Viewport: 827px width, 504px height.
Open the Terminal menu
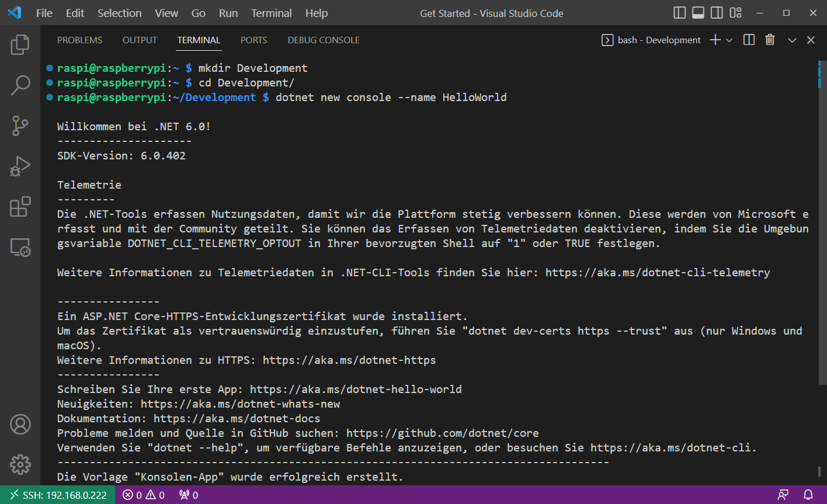(x=271, y=13)
